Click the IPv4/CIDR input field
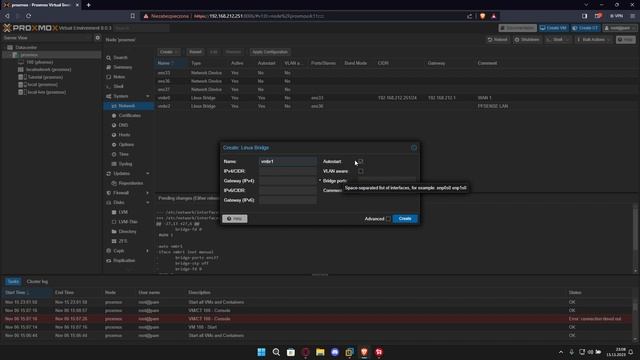 click(288, 171)
